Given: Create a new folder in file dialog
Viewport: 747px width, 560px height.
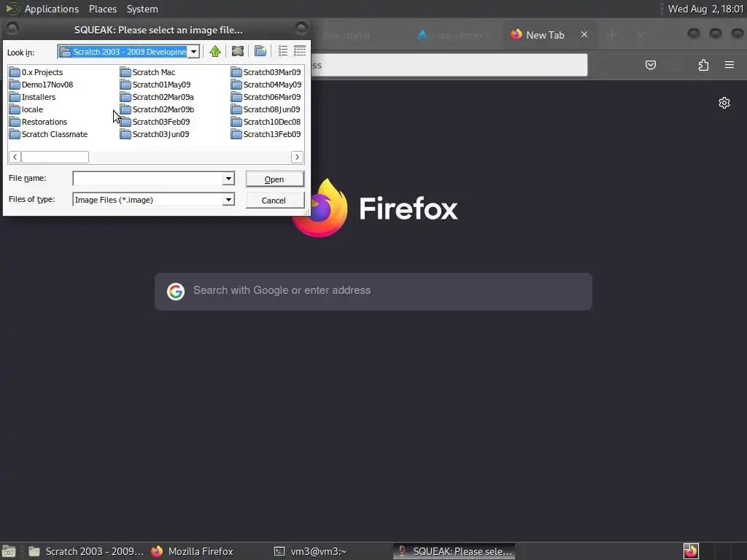Looking at the screenshot, I should [x=260, y=52].
